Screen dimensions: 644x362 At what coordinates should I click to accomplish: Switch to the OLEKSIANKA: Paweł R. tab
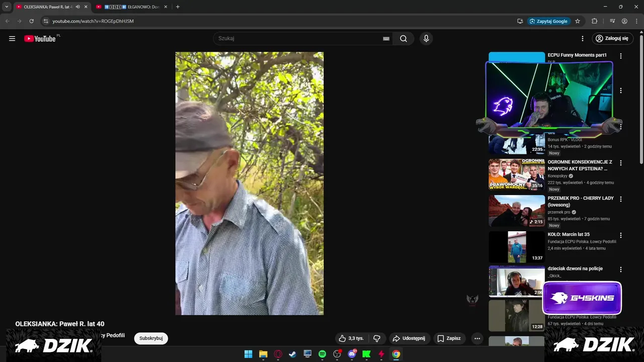(x=48, y=7)
